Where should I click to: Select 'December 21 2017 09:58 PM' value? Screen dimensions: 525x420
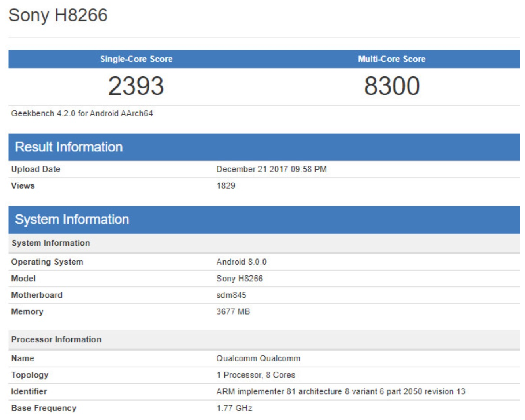pyautogui.click(x=272, y=169)
